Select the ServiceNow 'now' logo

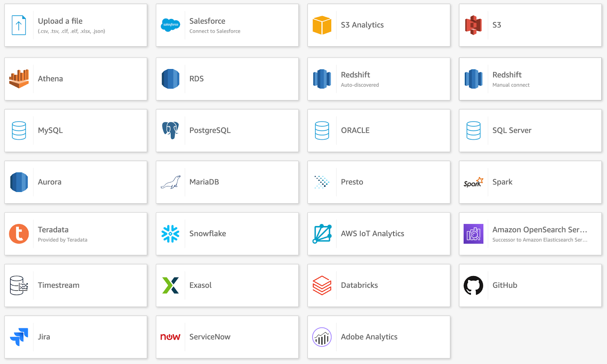170,337
